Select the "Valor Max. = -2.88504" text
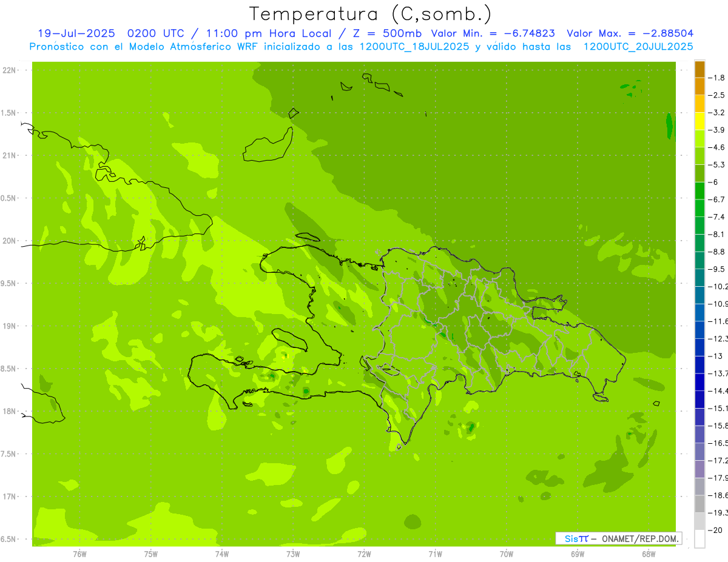 (630, 33)
